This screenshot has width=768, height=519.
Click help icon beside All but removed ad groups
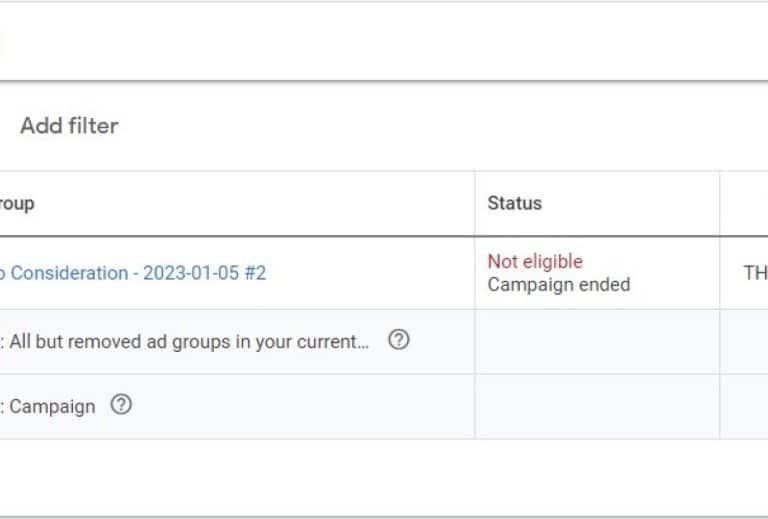tap(398, 340)
